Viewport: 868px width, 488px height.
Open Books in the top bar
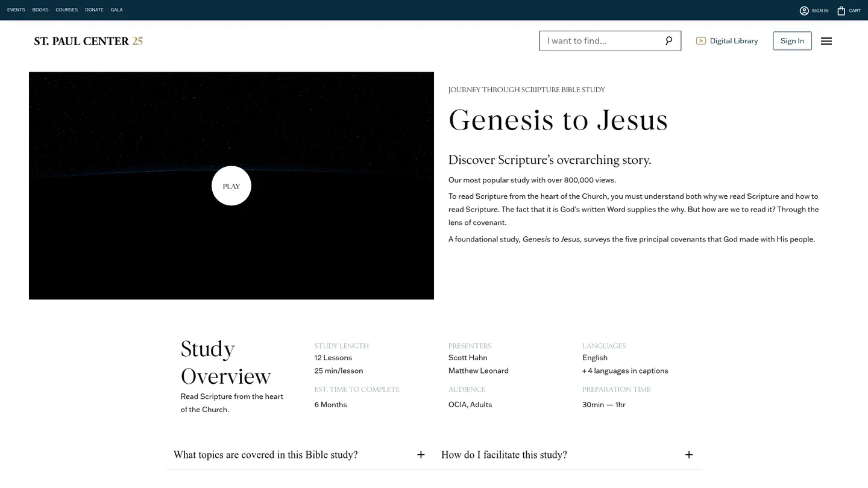pos(40,10)
